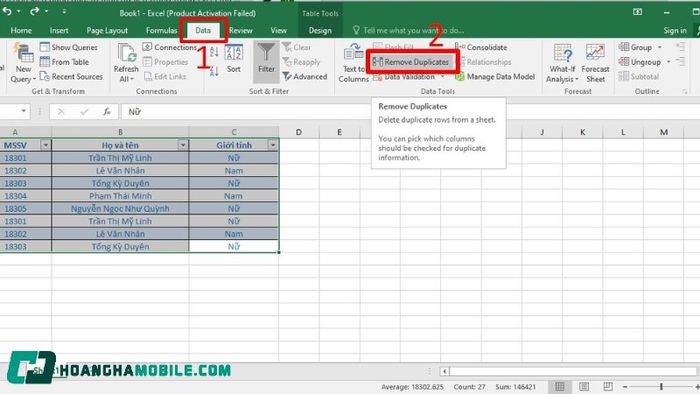Click Consolidate
700x394 pixels.
point(481,47)
